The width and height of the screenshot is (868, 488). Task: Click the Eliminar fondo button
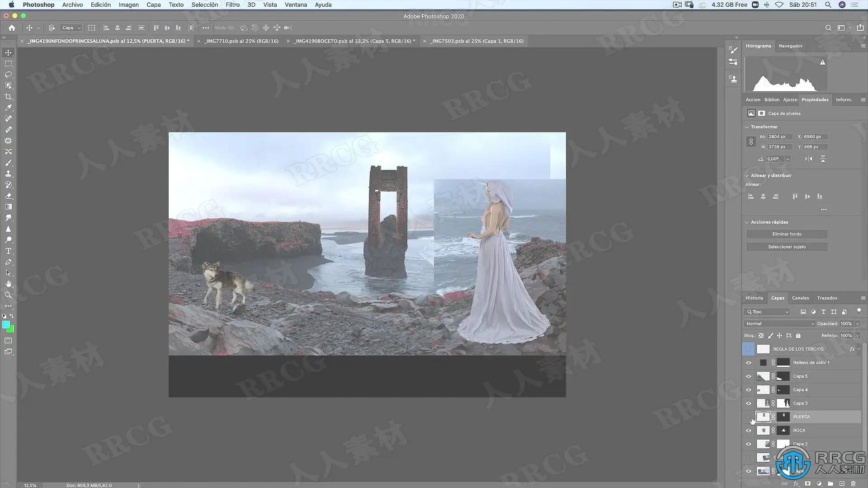click(x=787, y=234)
